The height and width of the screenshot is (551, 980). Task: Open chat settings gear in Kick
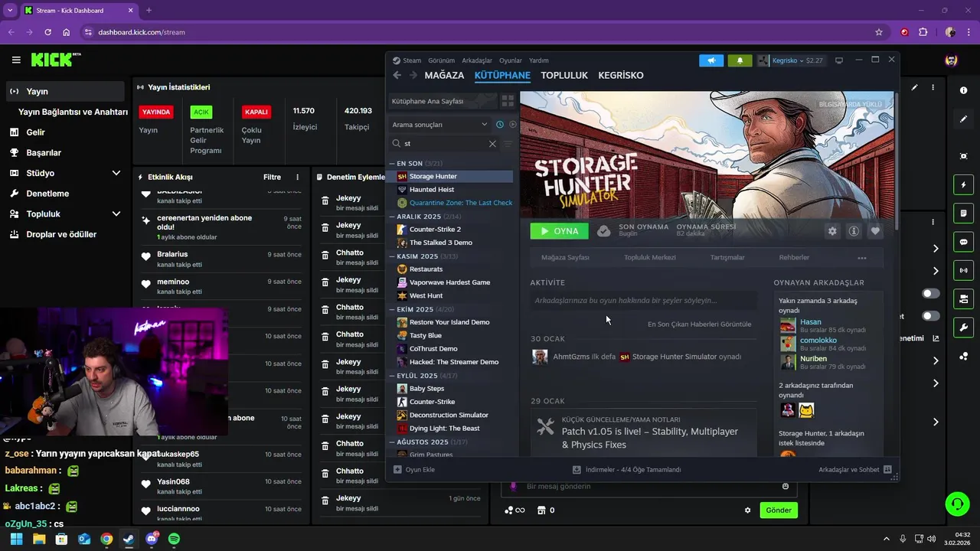tap(748, 510)
